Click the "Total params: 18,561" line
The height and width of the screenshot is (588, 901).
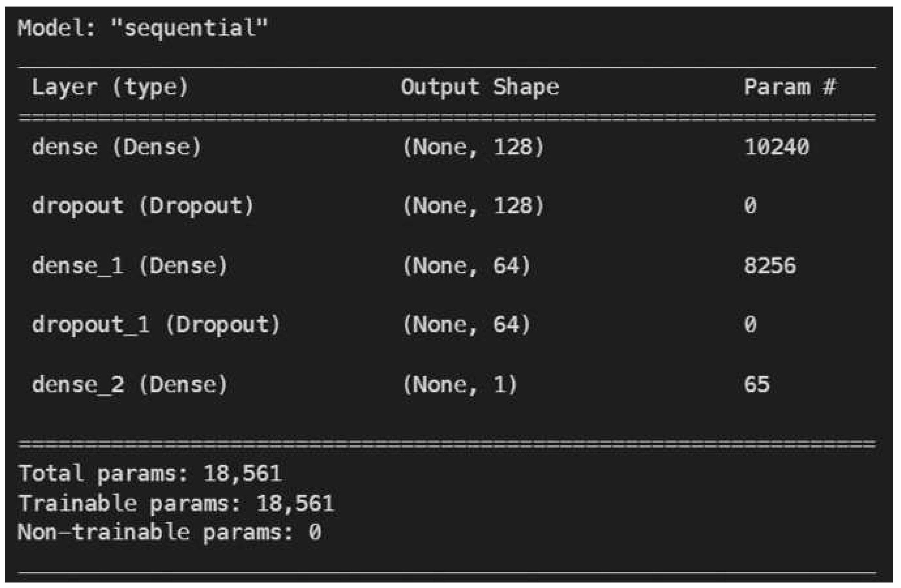point(150,473)
